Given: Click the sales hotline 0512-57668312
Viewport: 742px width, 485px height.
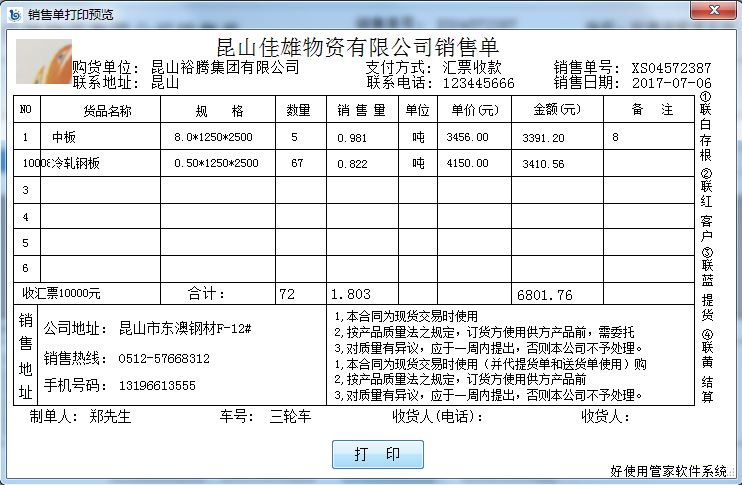Looking at the screenshot, I should pos(164,358).
